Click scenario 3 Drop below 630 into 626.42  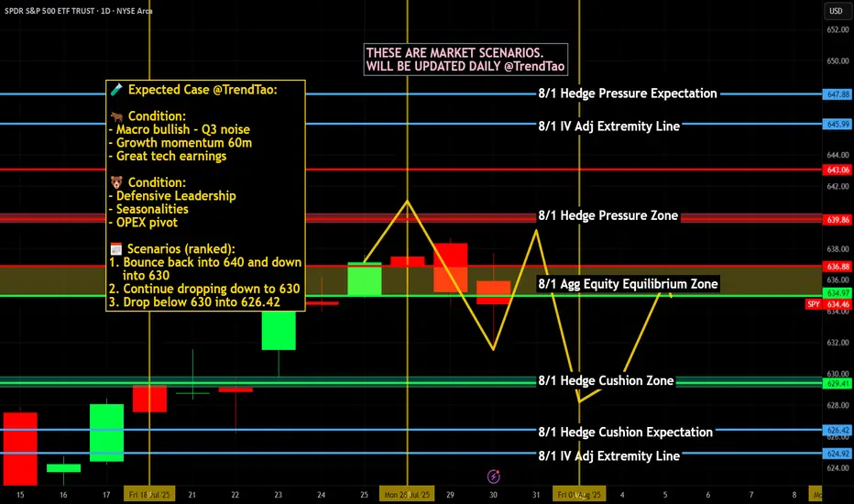194,302
